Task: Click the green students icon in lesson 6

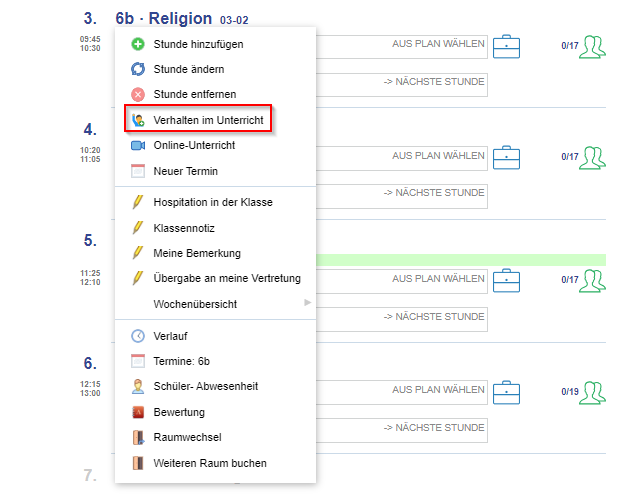Action: click(594, 391)
